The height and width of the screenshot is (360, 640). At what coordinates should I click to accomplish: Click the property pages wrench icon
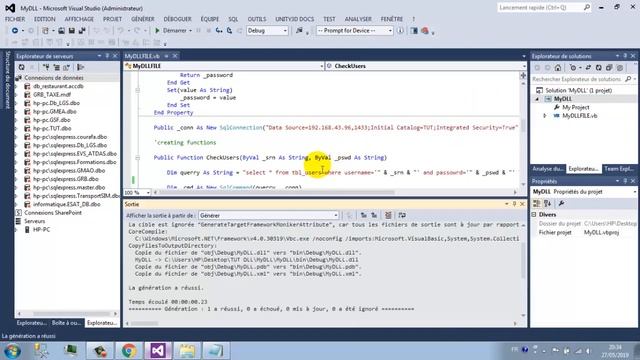click(x=562, y=203)
